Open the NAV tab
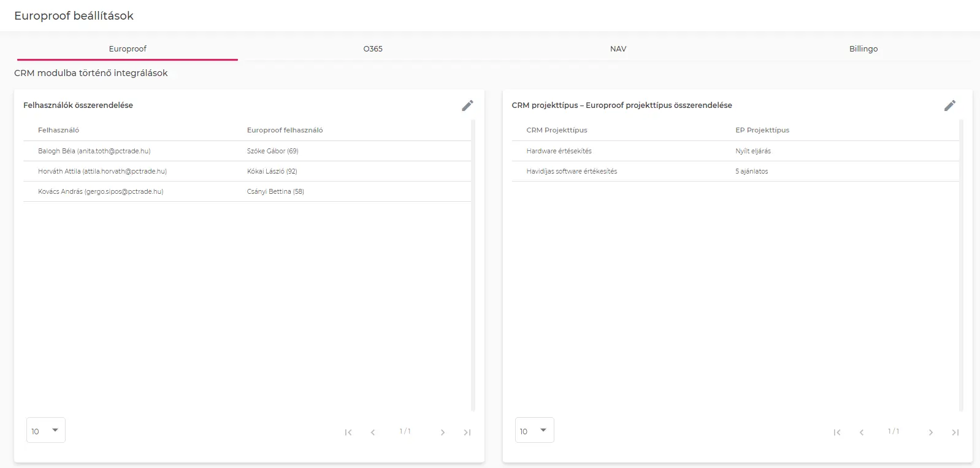Image resolution: width=980 pixels, height=468 pixels. [x=618, y=48]
